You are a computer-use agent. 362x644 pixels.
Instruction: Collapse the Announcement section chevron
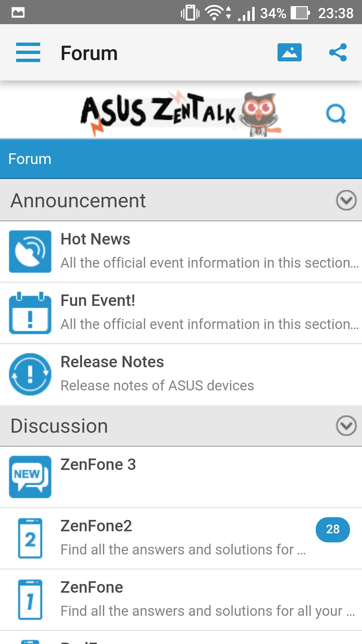(x=346, y=200)
